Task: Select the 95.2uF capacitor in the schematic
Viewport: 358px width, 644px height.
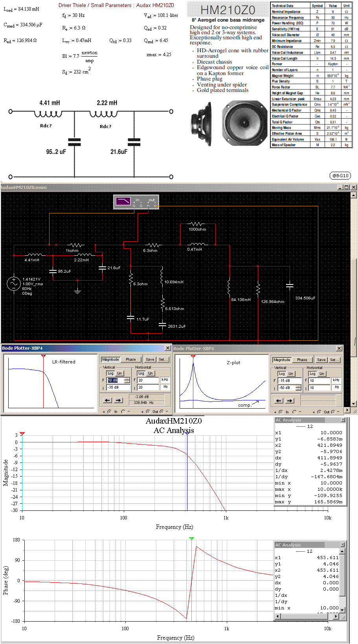Action: point(53,271)
